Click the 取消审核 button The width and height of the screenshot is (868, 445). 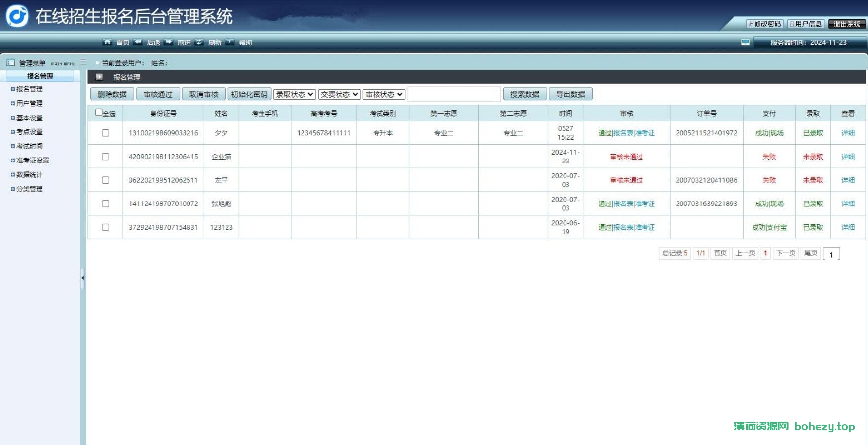click(x=204, y=94)
